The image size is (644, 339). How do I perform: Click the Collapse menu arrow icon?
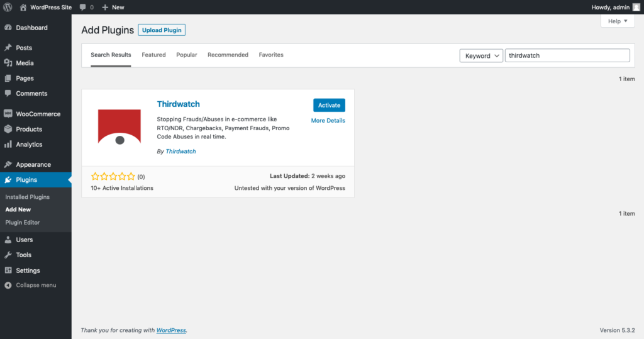click(x=8, y=285)
